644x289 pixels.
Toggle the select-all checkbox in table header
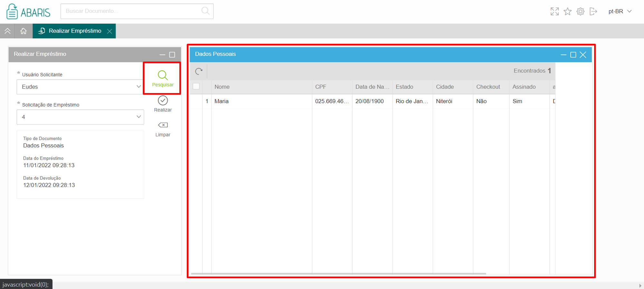point(196,86)
